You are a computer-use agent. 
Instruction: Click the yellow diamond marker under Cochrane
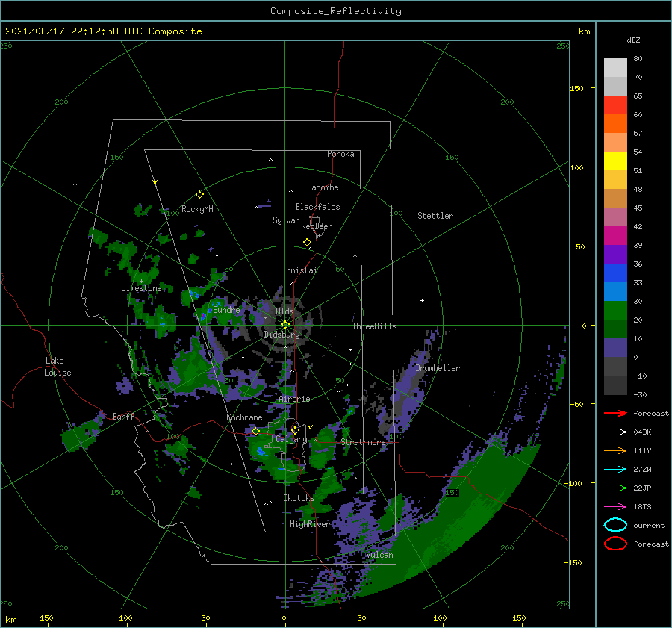tap(255, 432)
